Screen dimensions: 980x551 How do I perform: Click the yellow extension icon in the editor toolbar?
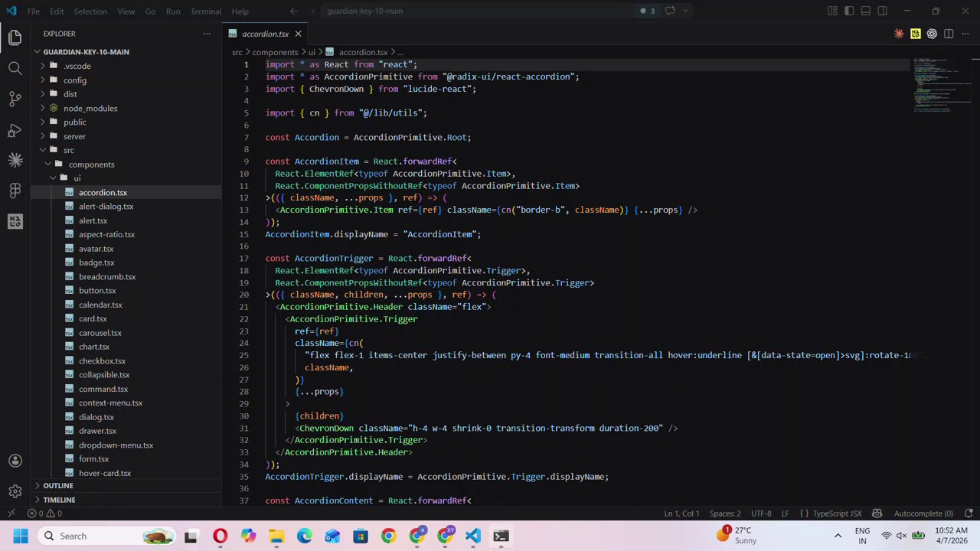click(x=916, y=34)
